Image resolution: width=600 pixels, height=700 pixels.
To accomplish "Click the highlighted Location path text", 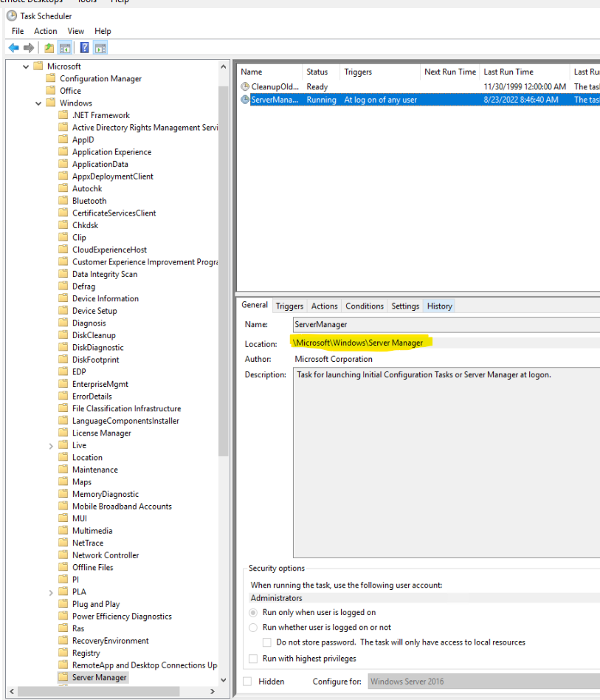I will pos(358,343).
